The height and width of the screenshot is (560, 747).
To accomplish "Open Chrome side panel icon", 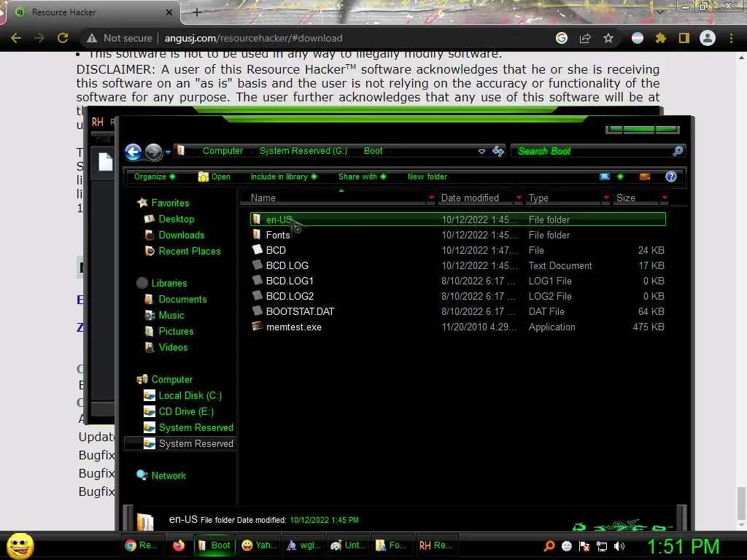I will (684, 38).
